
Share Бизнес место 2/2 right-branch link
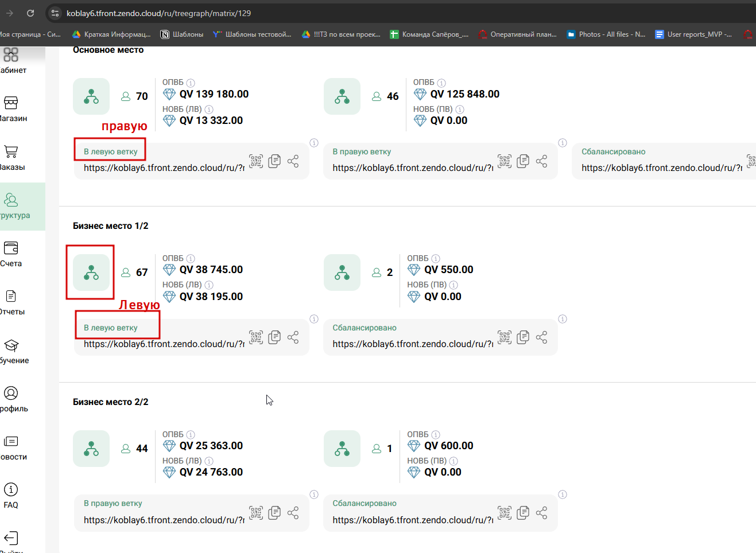coord(293,513)
